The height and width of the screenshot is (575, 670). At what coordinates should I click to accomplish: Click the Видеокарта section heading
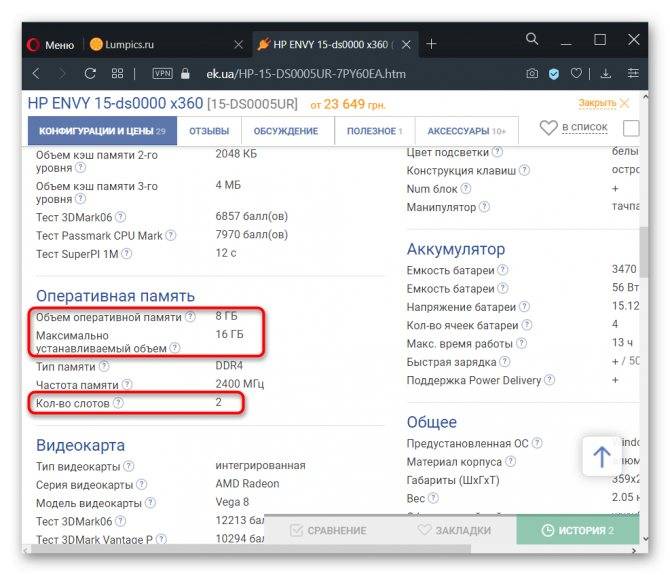[80, 445]
